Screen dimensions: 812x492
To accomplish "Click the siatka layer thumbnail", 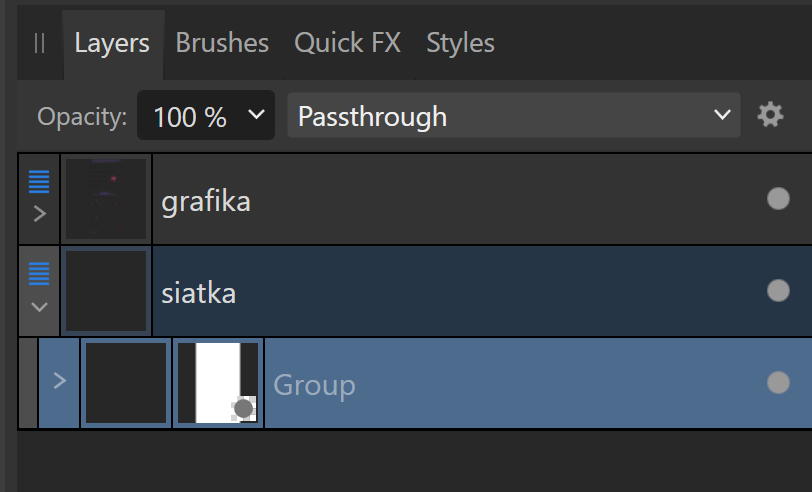I will 106,291.
